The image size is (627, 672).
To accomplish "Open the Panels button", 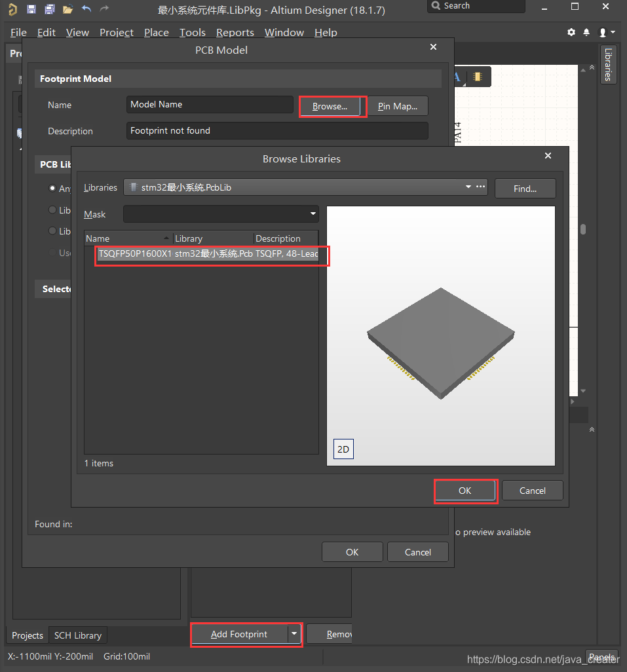I will click(x=601, y=656).
